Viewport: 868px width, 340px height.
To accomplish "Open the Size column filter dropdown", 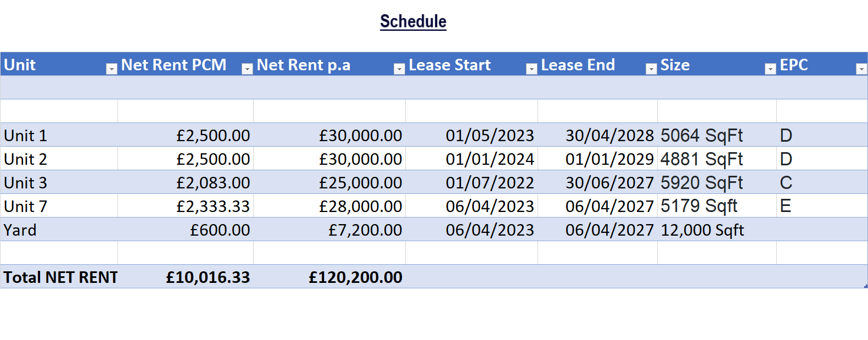I will 770,69.
